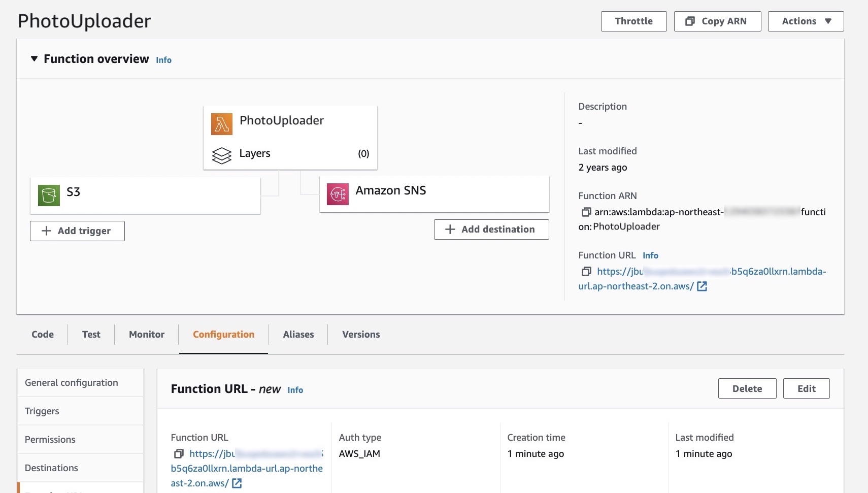Switch to the Code tab

(x=43, y=334)
